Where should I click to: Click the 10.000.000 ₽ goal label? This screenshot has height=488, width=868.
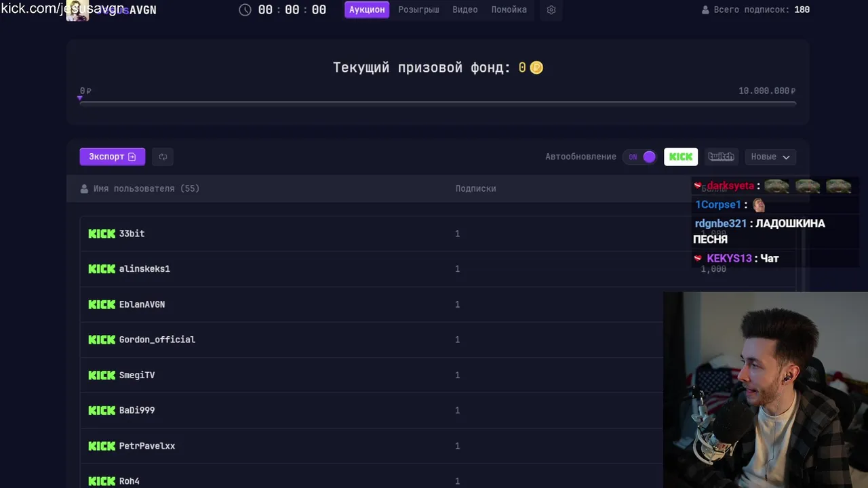coord(767,91)
